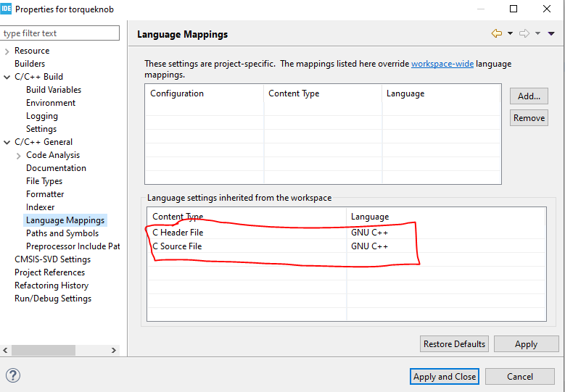Viewport: 565px width, 392px height.
Task: Open the forward history dropdown arrow
Action: (537, 33)
